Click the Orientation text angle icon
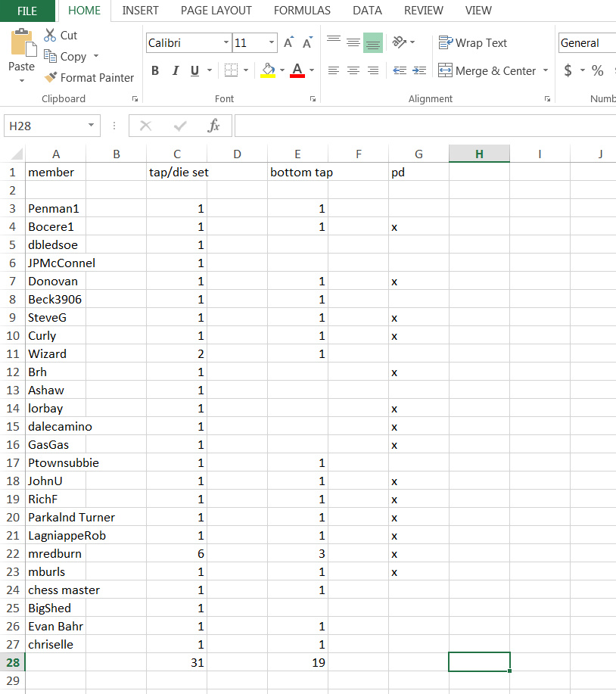616x694 pixels. (400, 42)
